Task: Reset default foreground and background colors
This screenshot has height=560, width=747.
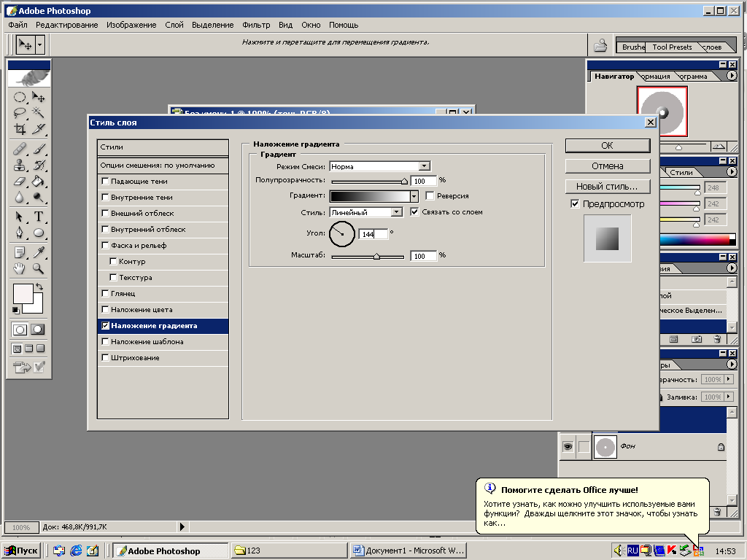Action: pyautogui.click(x=16, y=310)
